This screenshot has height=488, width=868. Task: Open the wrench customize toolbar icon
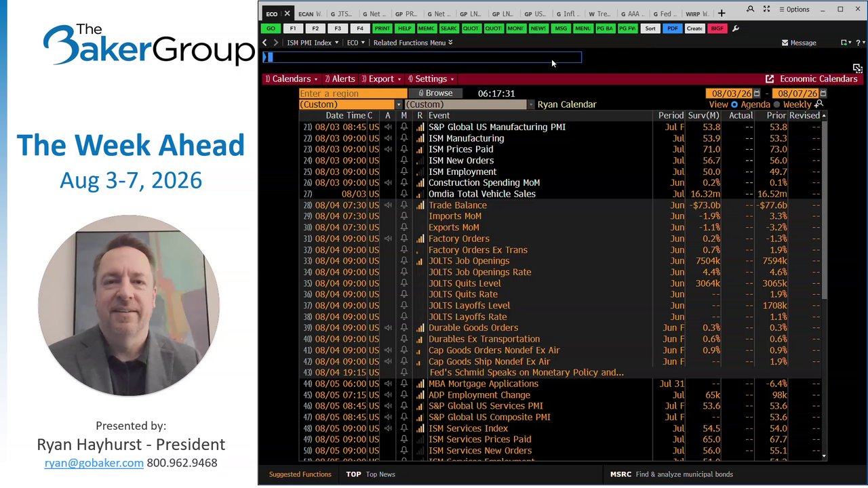736,28
